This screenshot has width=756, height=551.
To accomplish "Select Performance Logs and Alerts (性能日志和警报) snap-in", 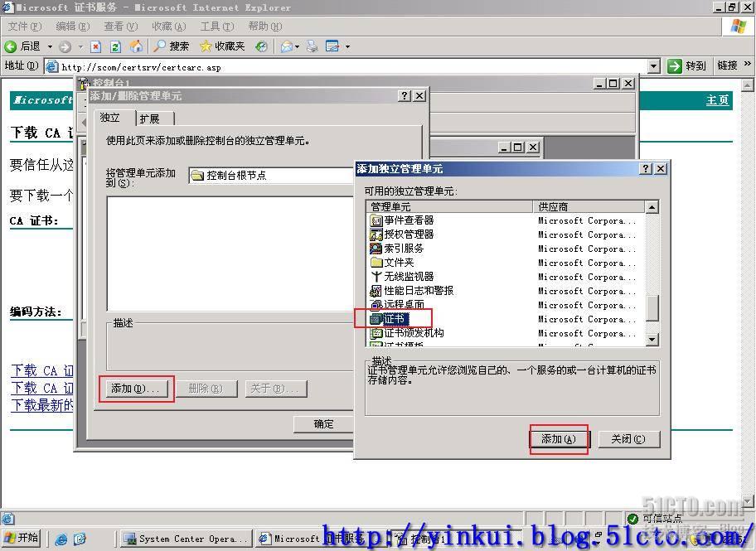I will (412, 291).
